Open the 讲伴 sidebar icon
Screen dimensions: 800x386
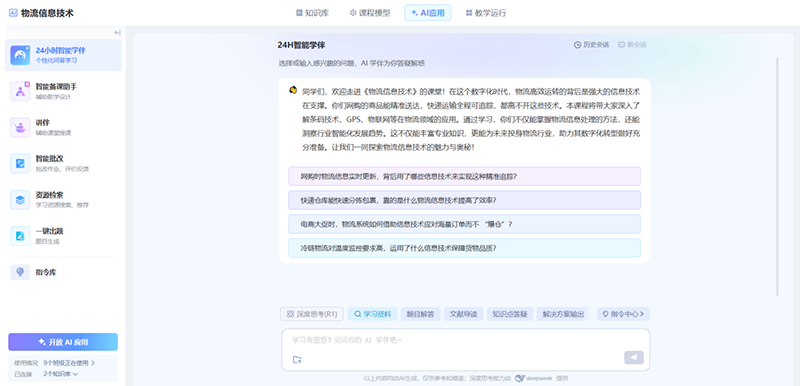(20, 127)
